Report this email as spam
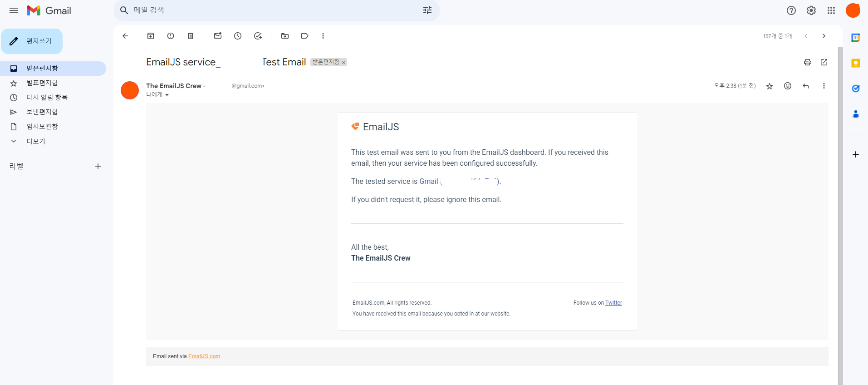868x385 pixels. click(x=171, y=36)
